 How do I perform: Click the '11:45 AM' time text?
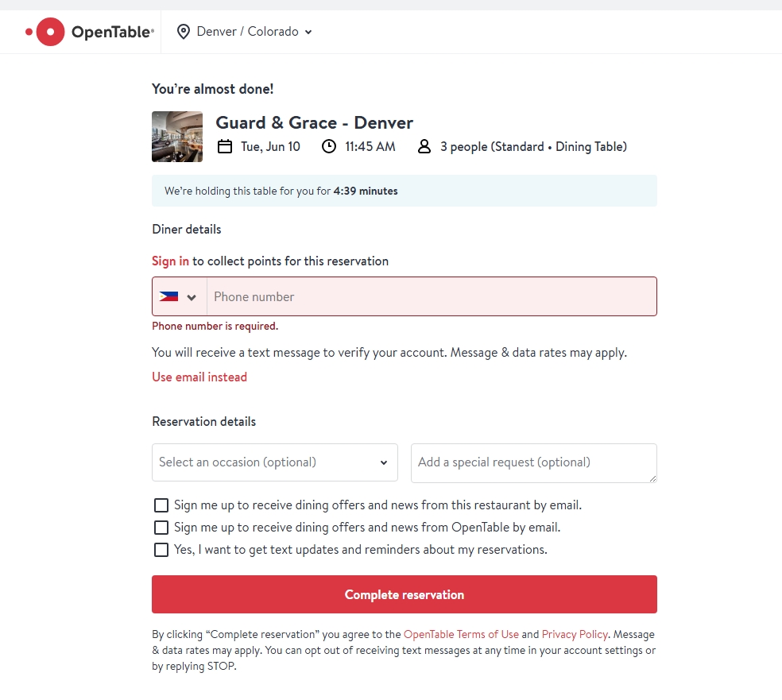click(370, 146)
